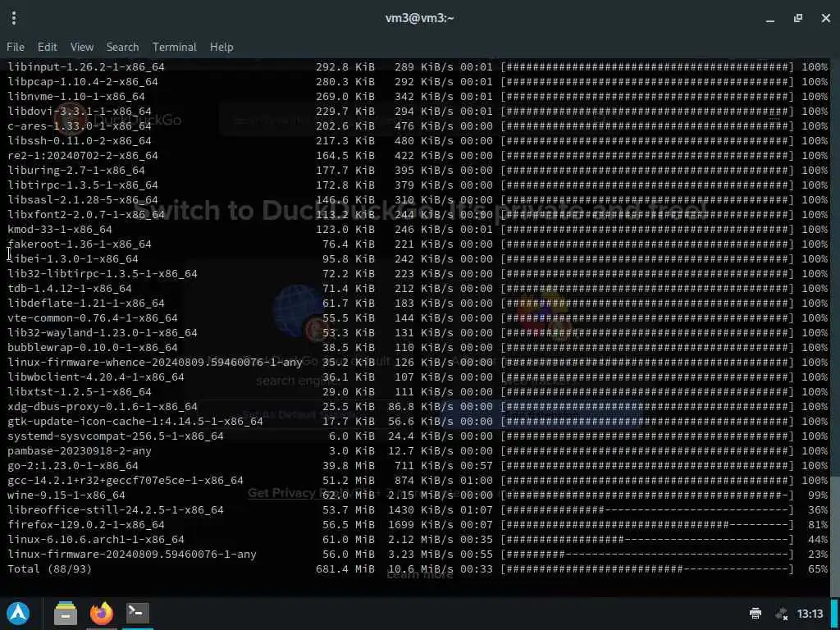Open the network status tray icon
Viewport: 840px width, 630px height.
(782, 614)
